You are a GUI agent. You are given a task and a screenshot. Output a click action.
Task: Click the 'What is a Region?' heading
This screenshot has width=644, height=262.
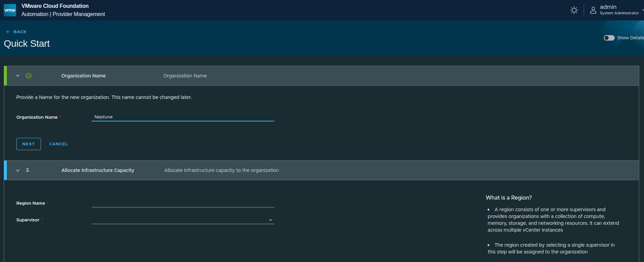(509, 198)
